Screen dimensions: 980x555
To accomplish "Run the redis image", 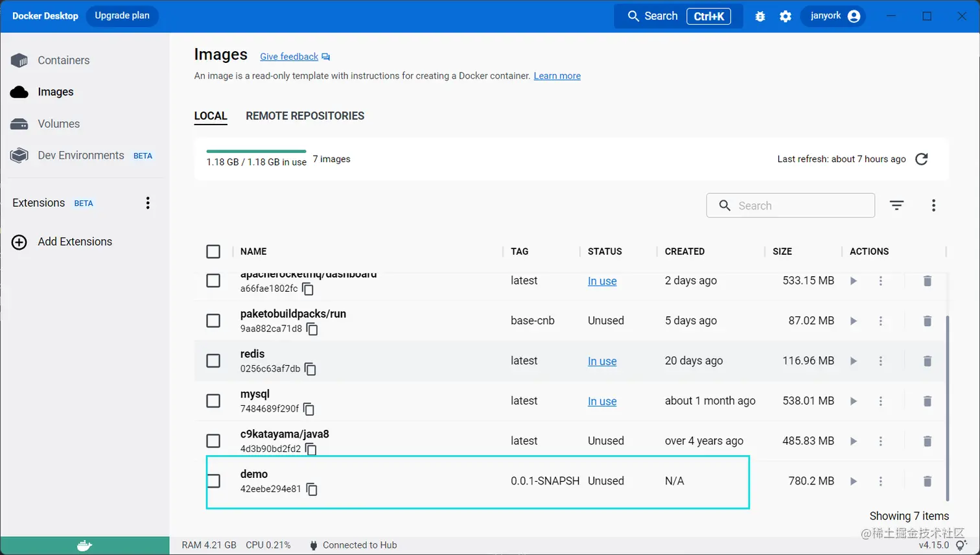I will point(854,361).
